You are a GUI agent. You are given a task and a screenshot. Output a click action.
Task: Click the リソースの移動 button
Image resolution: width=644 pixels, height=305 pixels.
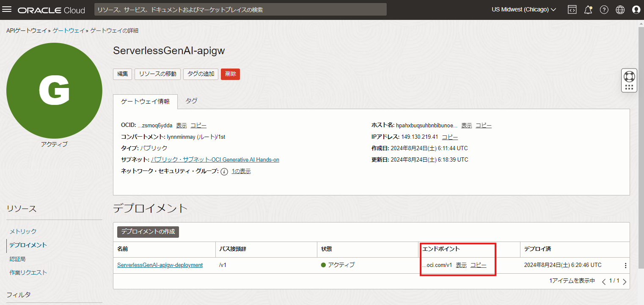(158, 74)
